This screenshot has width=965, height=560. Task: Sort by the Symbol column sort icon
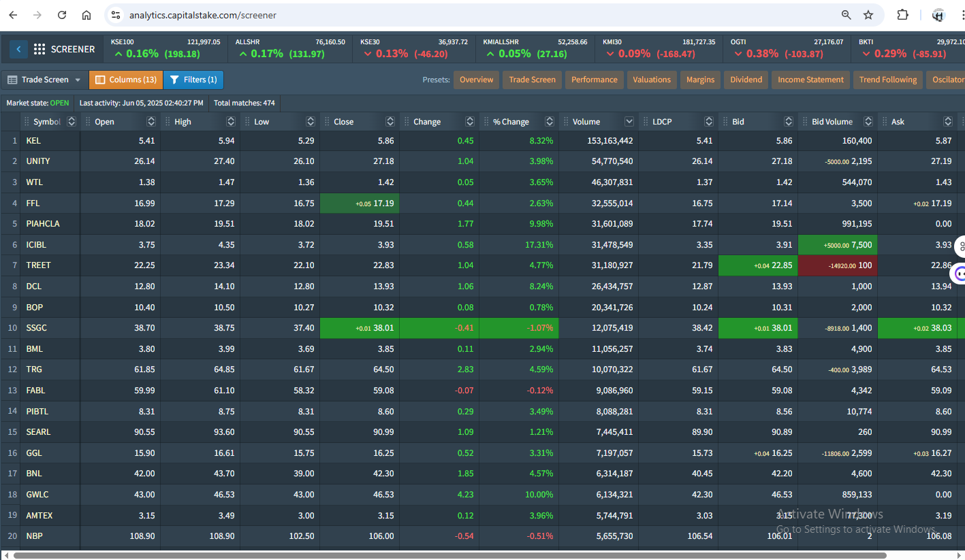[72, 122]
